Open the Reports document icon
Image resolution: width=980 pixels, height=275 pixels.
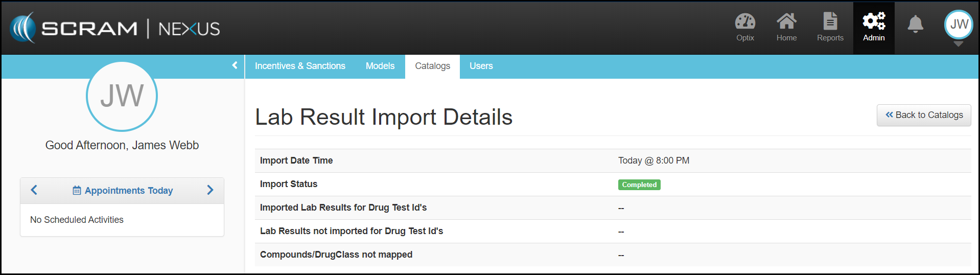click(x=830, y=22)
